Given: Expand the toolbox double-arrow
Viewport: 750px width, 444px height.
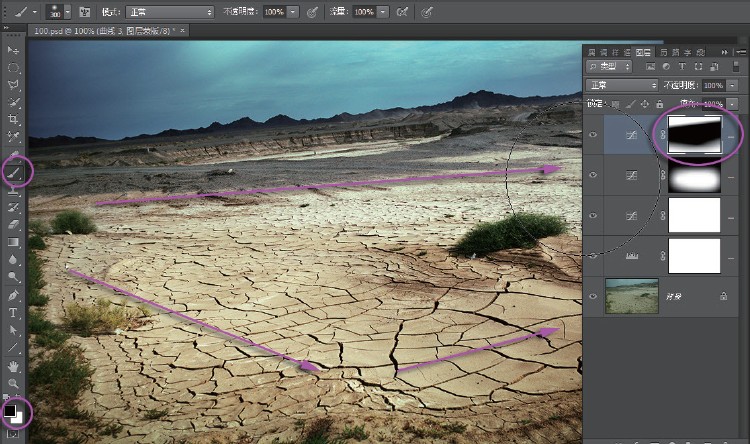Looking at the screenshot, I should 7,28.
